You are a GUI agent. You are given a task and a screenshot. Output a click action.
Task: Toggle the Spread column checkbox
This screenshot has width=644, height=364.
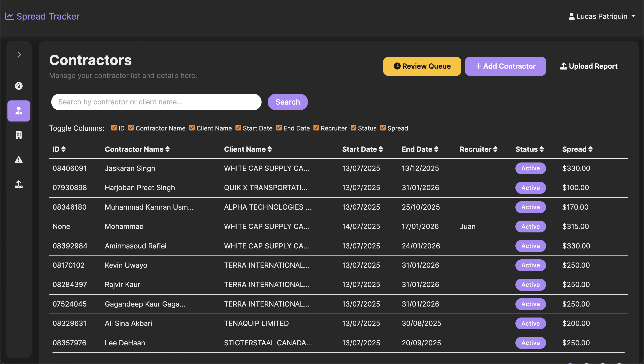(383, 128)
